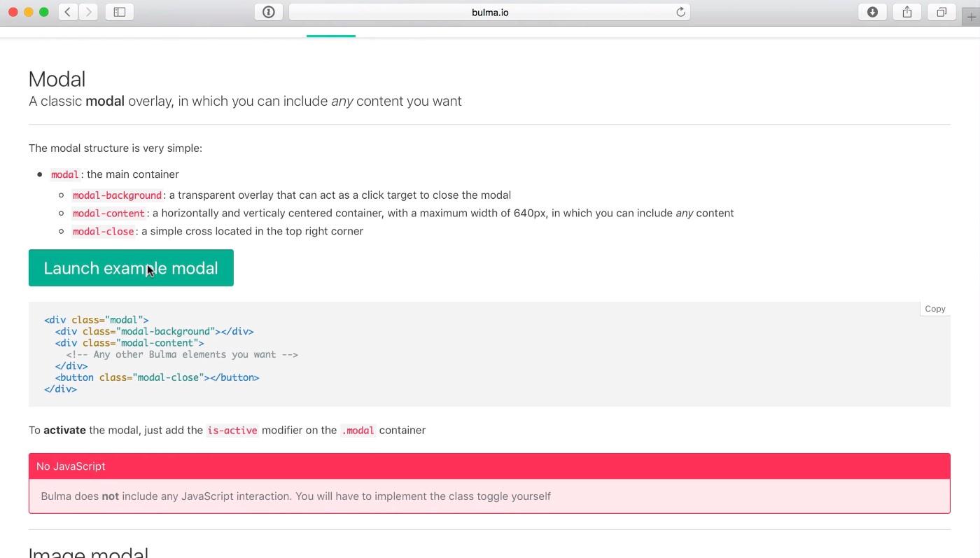Click the modal-close code tag
This screenshot has width=980, height=558.
(x=103, y=232)
